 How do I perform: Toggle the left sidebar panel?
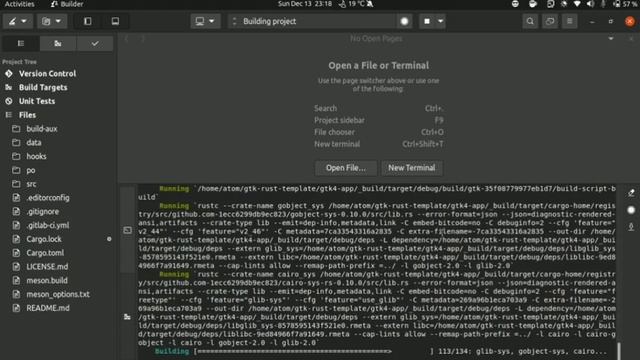pyautogui.click(x=87, y=21)
